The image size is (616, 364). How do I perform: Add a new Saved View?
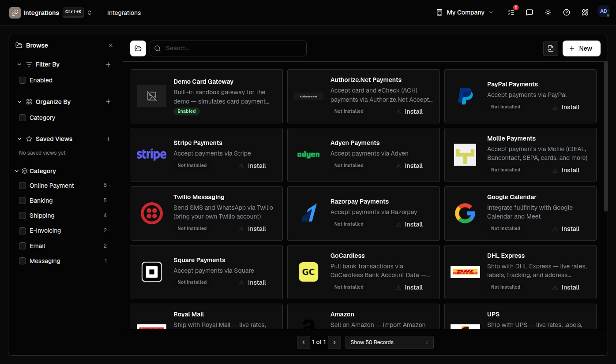pyautogui.click(x=108, y=139)
